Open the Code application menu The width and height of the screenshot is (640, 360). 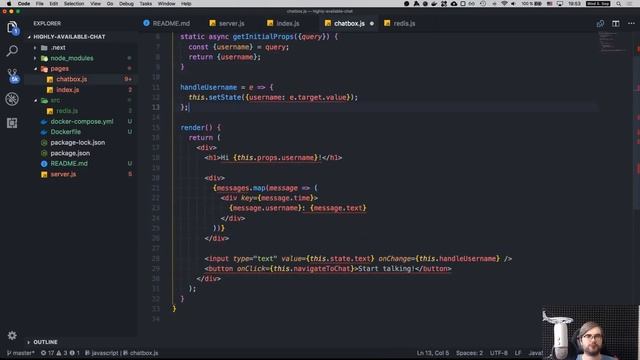24,4
